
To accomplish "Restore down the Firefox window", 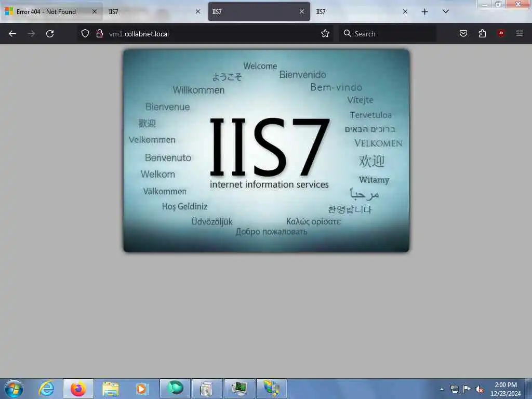I will 498,4.
